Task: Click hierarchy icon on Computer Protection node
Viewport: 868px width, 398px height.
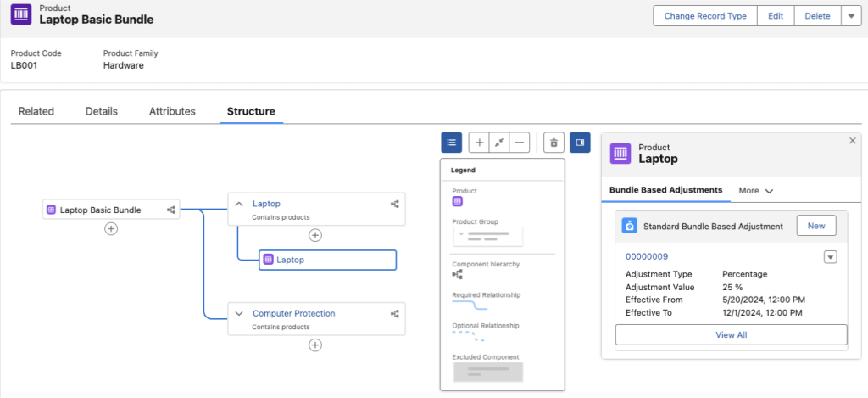Action: [x=394, y=313]
